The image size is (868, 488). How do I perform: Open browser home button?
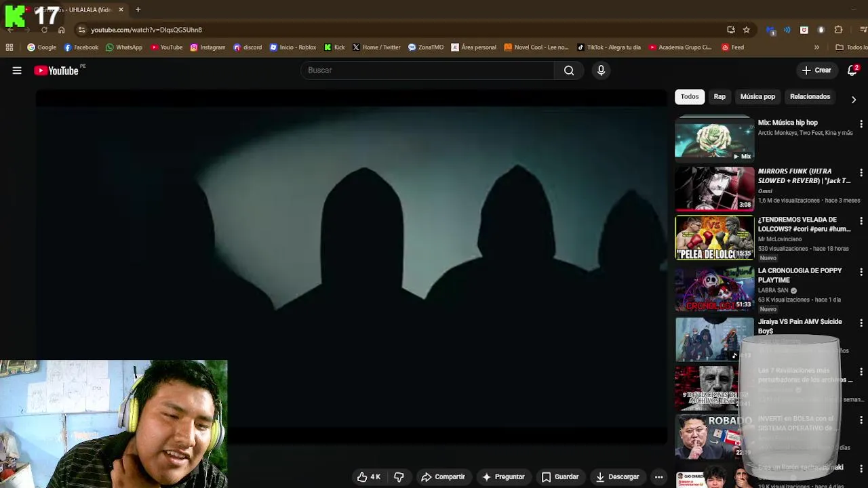point(62,30)
